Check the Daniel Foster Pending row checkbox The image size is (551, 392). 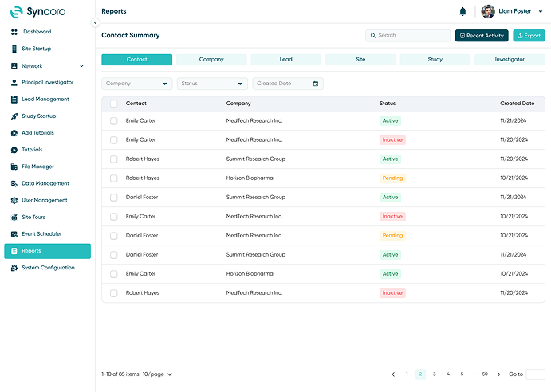coord(113,236)
